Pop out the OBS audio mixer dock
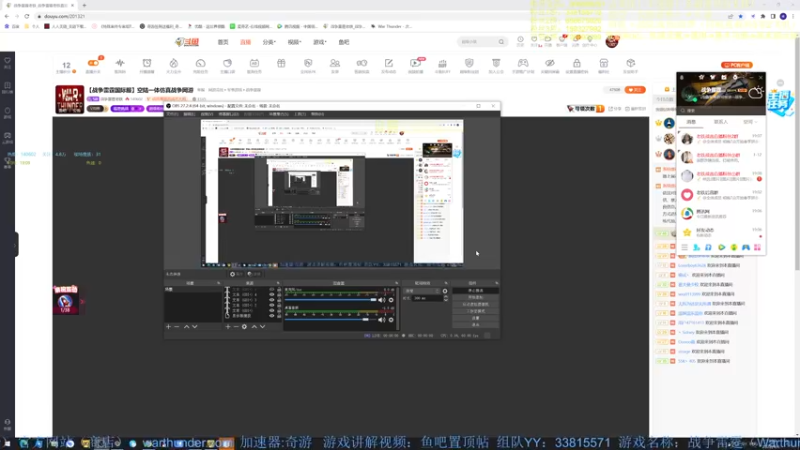Viewport: 800px width, 450px height. point(396,283)
